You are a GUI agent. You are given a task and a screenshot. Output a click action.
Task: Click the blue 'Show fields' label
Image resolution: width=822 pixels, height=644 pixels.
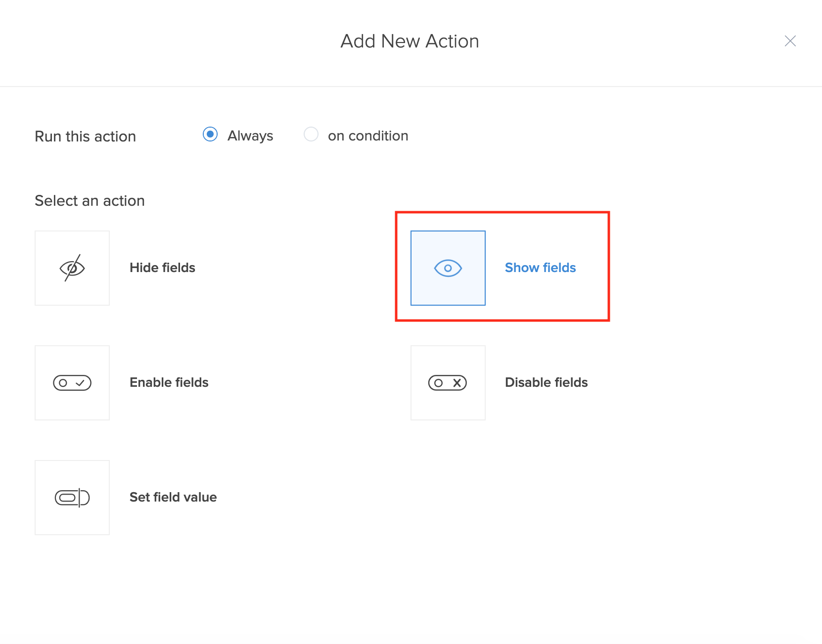(540, 268)
